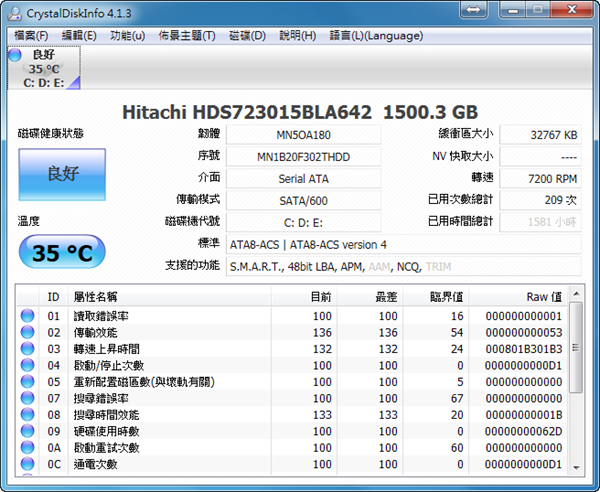Viewport: 600px width, 492px height.
Task: Click the blue 良好 health status button
Action: [61, 174]
